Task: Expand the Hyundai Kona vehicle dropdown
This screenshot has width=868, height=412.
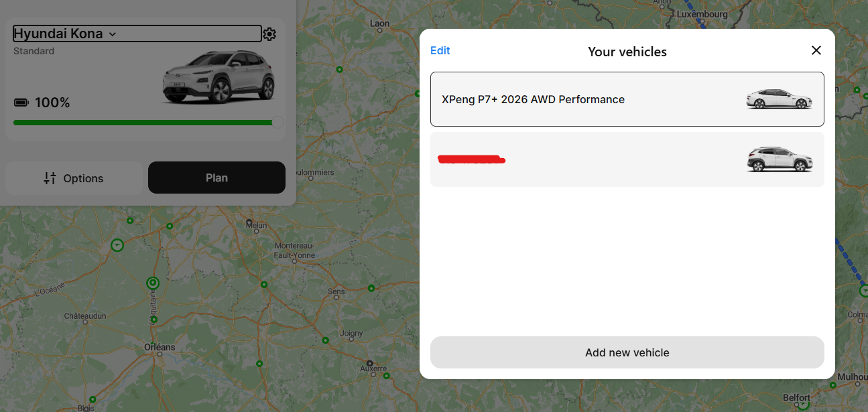Action: tap(137, 33)
